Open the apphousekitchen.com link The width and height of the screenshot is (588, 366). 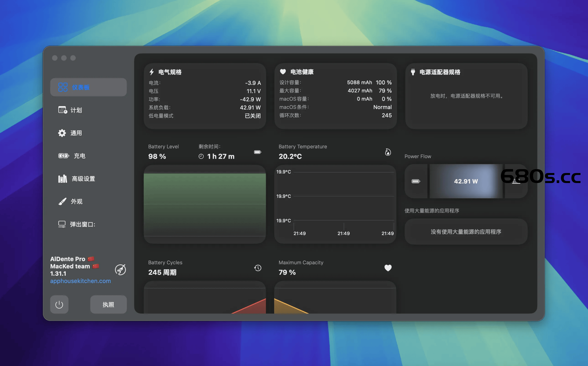pyautogui.click(x=80, y=281)
